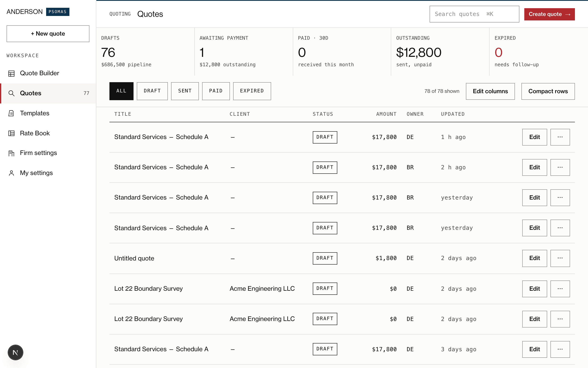This screenshot has width=588, height=368.
Task: Switch to Compact rows
Action: 548,91
